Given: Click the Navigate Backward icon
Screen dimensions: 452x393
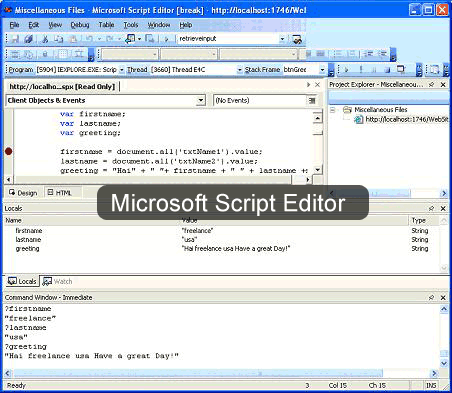Looking at the screenshot, I should [130, 39].
